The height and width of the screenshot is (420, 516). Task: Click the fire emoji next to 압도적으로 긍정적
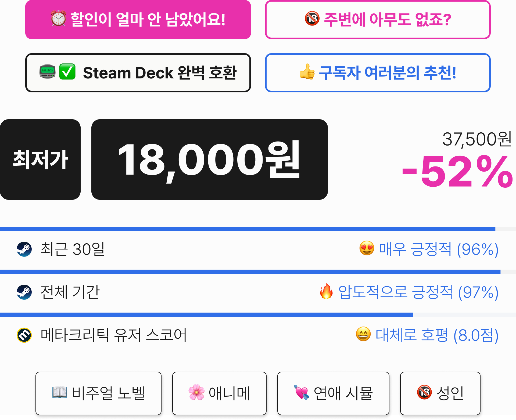[x=326, y=291]
